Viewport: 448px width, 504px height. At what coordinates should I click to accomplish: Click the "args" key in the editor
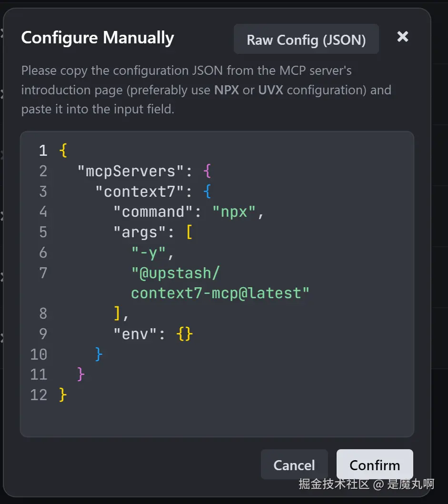pos(140,232)
